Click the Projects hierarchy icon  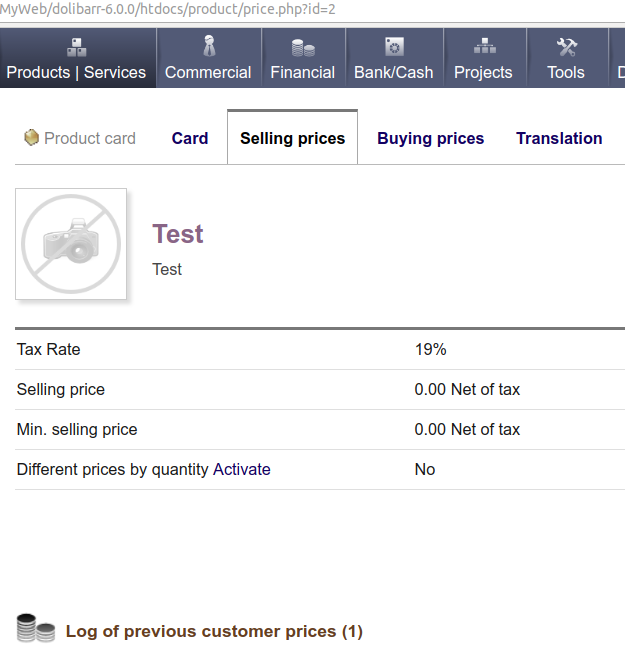tap(484, 47)
